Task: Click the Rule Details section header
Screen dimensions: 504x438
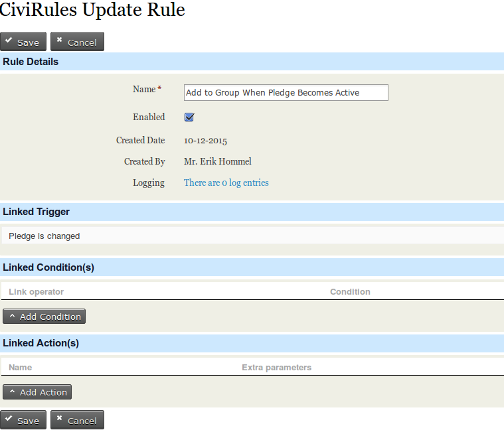Action: [x=31, y=62]
